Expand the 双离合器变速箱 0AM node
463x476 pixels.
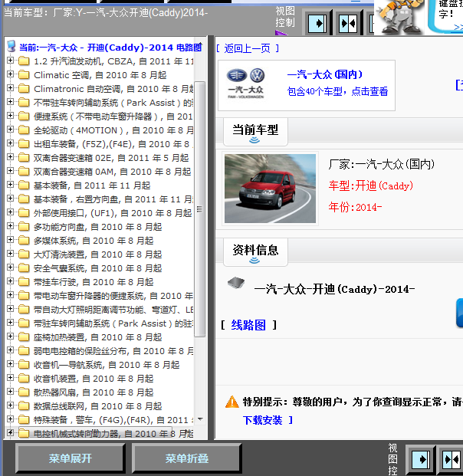(10, 171)
